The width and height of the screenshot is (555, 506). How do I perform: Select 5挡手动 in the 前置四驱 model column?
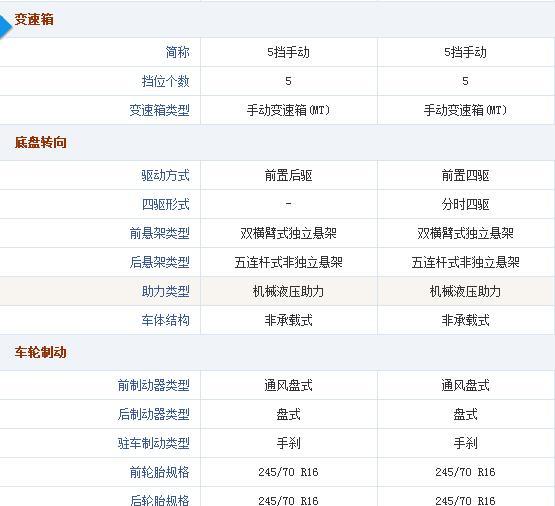click(465, 52)
